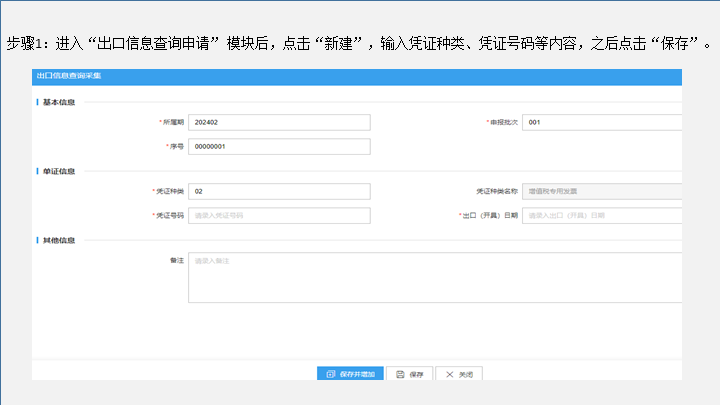Screen dimensions: 720x405
Task: Click the 凭证种类名称 label
Action: tap(497, 191)
